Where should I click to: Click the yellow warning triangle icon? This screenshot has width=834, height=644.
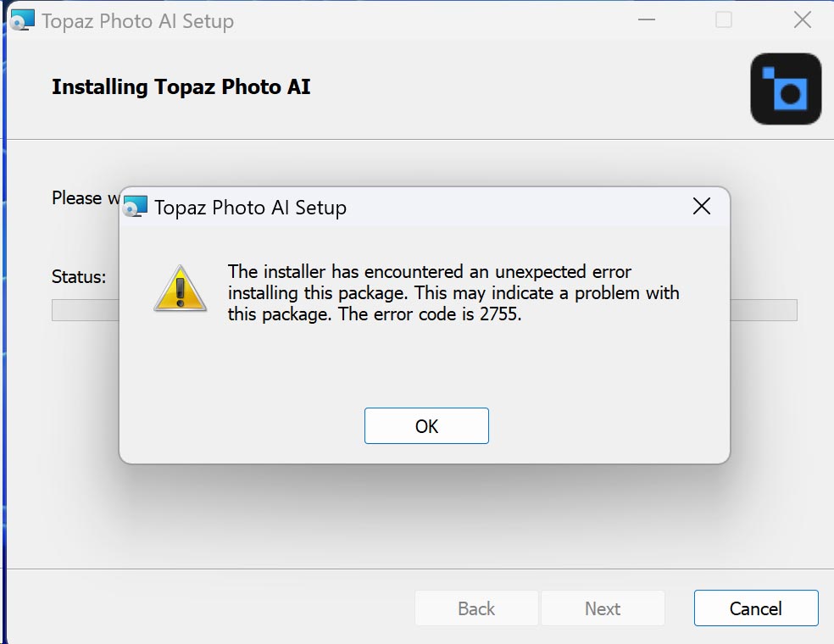(180, 288)
